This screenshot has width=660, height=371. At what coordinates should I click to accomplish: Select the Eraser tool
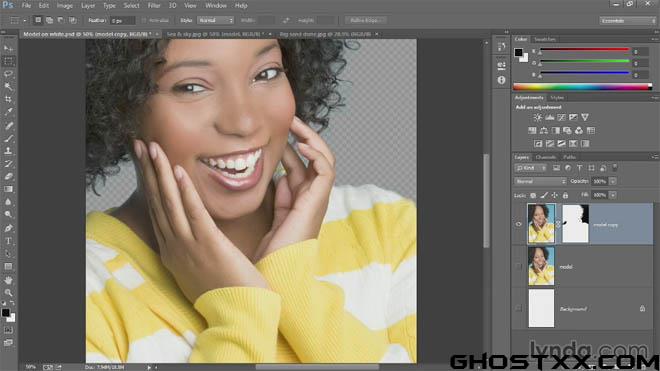tap(8, 176)
